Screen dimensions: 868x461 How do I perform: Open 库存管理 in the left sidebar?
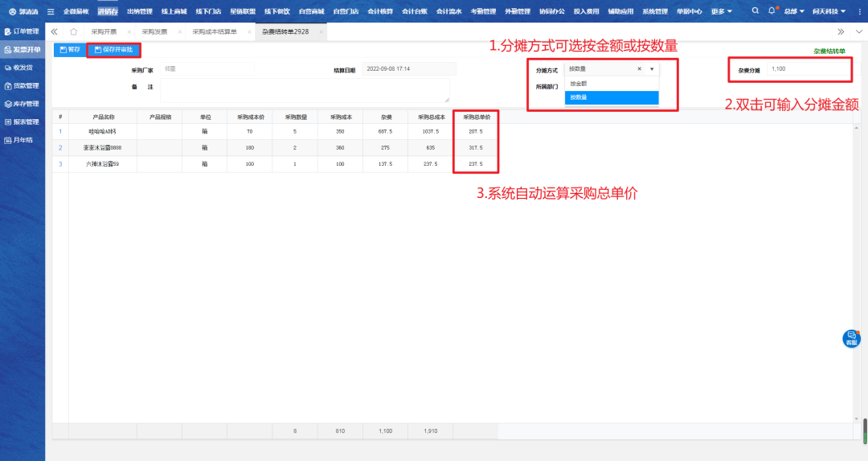point(23,104)
